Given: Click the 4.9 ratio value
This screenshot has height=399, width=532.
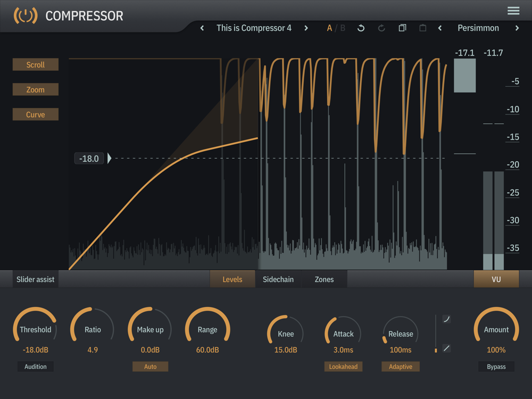Looking at the screenshot, I should coord(93,350).
